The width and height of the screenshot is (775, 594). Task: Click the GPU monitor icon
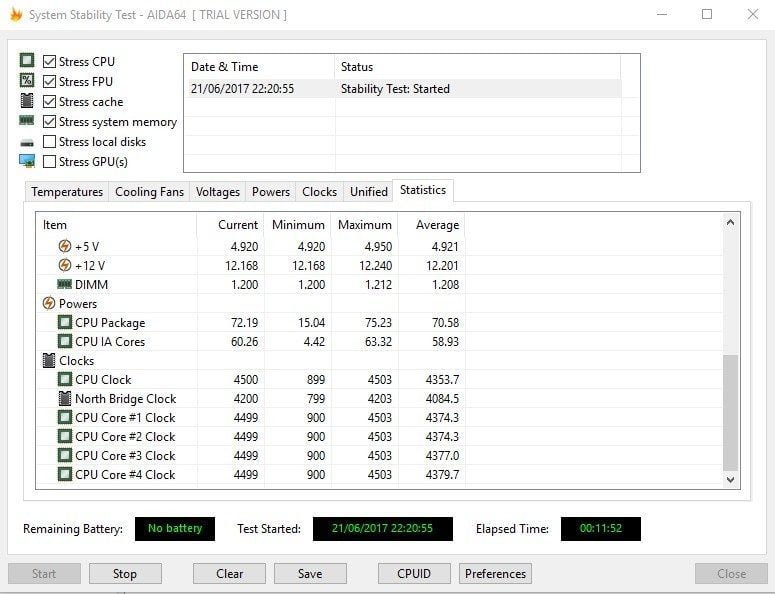click(27, 161)
